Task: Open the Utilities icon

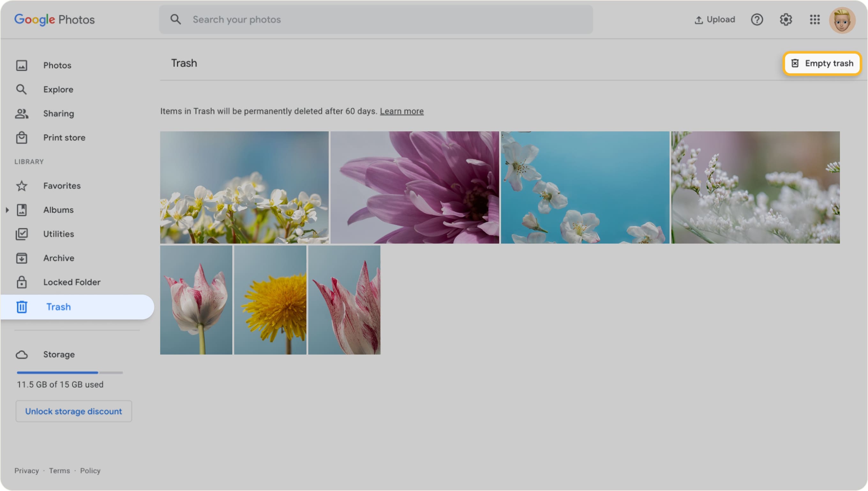Action: pyautogui.click(x=22, y=234)
